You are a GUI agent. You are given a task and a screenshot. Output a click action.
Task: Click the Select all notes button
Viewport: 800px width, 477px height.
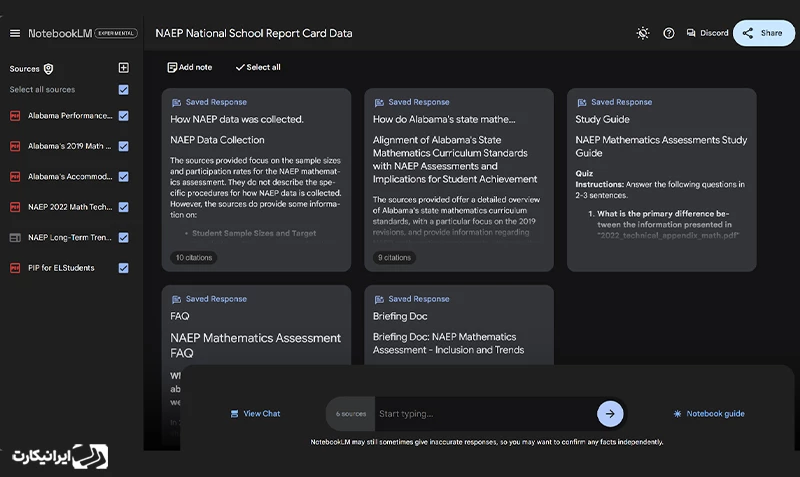pos(258,67)
